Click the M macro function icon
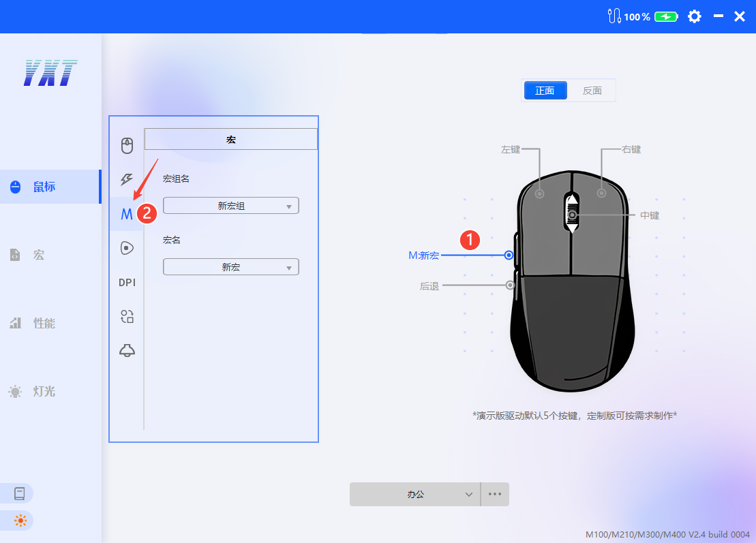The image size is (756, 543). (126, 214)
